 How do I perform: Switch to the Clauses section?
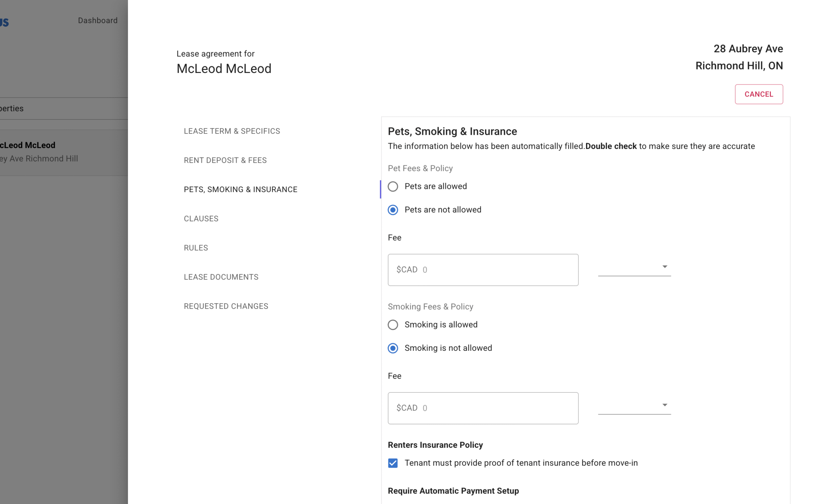pyautogui.click(x=201, y=219)
